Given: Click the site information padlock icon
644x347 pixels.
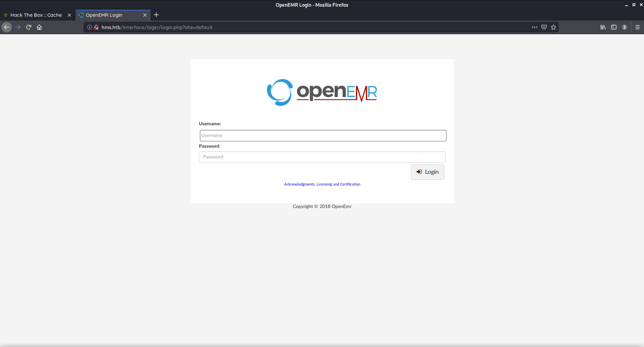Looking at the screenshot, I should (89, 27).
